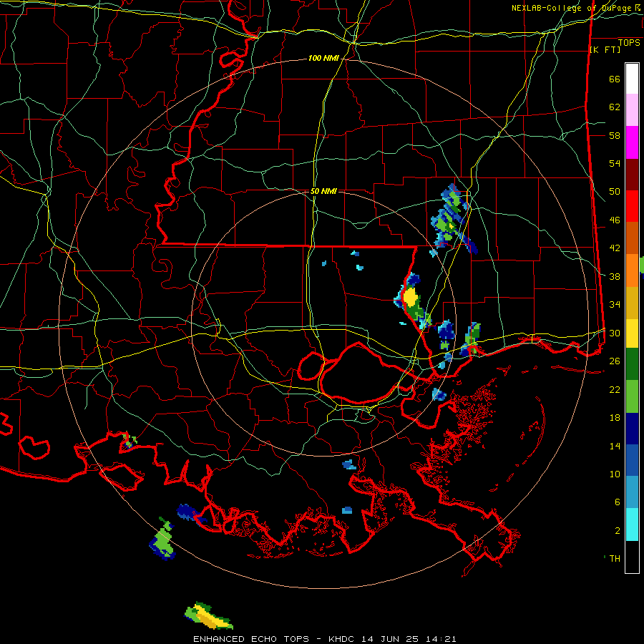Click the 42 legend value

click(x=615, y=248)
